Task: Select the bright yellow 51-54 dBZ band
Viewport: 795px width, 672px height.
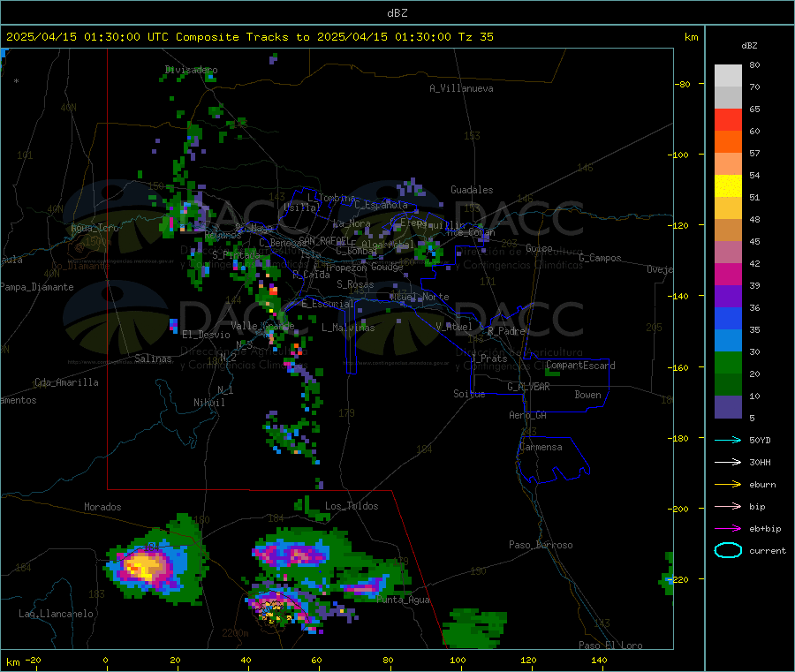Action: (728, 186)
